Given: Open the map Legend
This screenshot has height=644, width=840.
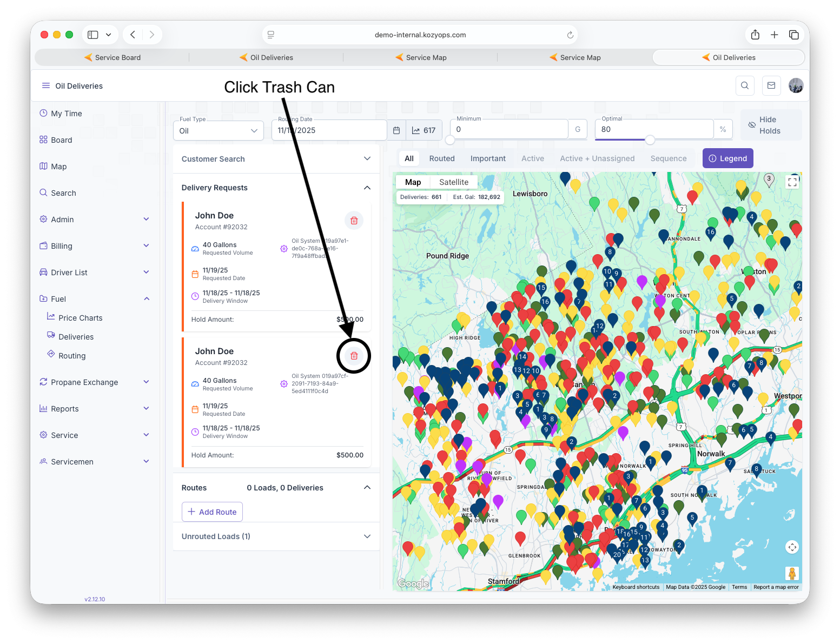Looking at the screenshot, I should click(x=727, y=158).
